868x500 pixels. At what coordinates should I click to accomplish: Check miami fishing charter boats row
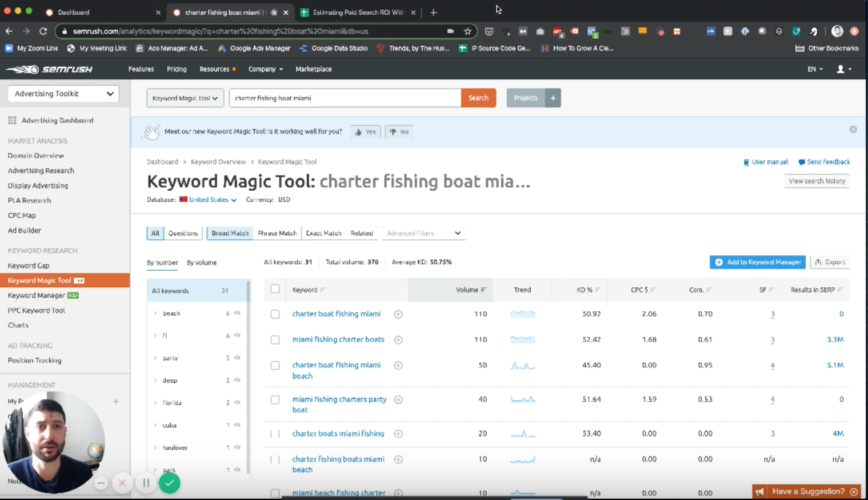(275, 340)
